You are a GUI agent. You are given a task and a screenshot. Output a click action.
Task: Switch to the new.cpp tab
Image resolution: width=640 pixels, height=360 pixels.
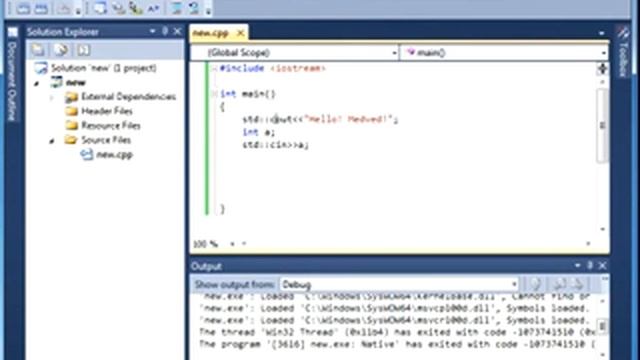(211, 33)
